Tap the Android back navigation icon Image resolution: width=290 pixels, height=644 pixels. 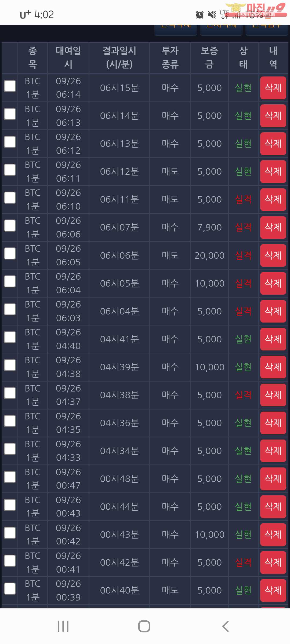[x=225, y=626]
